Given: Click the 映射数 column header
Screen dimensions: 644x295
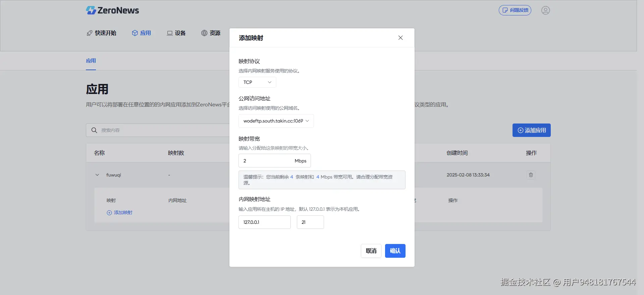Looking at the screenshot, I should coord(176,153).
